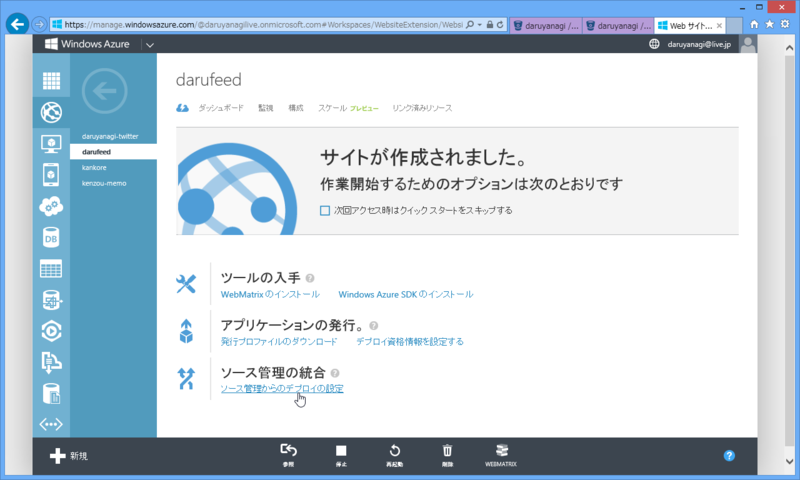Click 発行プロファイルのダウンロード link
This screenshot has height=480, width=800.
[279, 342]
